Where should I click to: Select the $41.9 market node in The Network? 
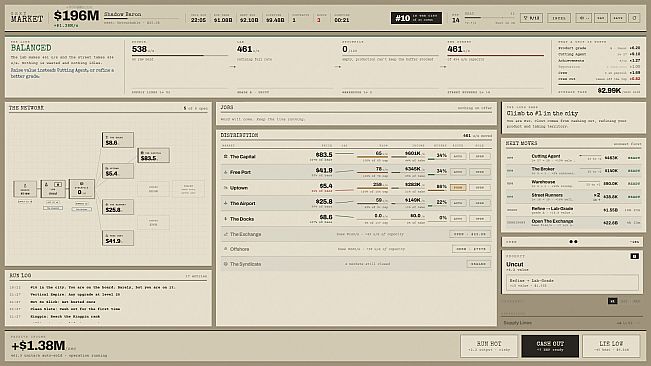118,238
